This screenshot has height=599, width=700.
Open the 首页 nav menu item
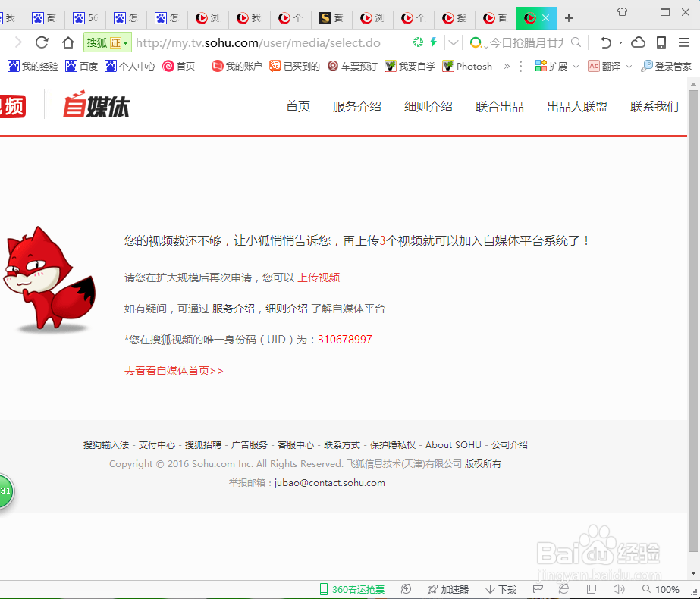[298, 107]
